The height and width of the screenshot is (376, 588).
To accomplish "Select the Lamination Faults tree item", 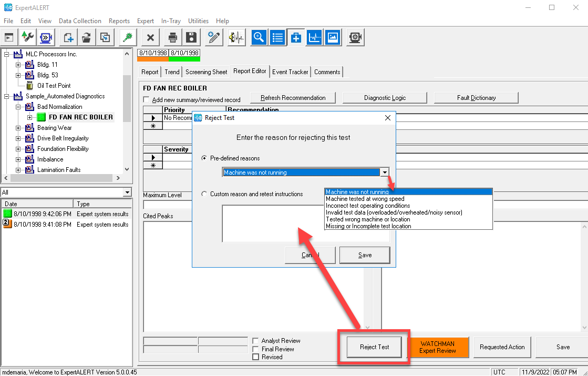I will click(x=59, y=170).
